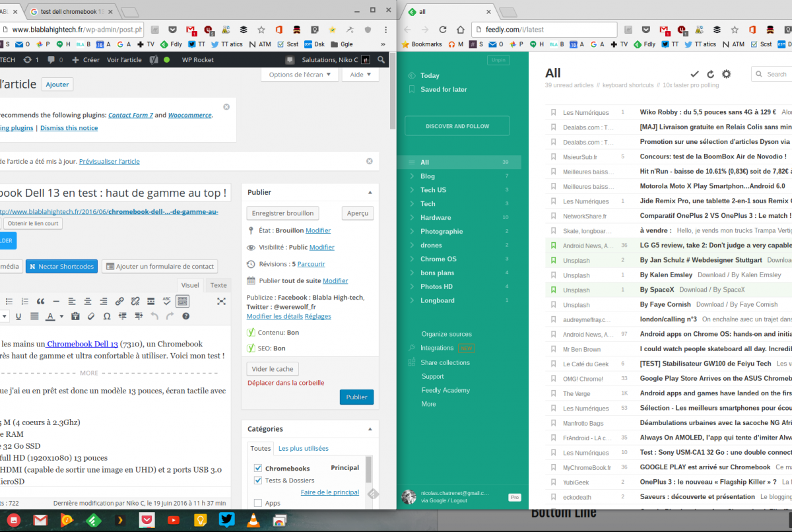The height and width of the screenshot is (532, 792).
Task: Open Créer menu in admin bar
Action: (x=86, y=59)
